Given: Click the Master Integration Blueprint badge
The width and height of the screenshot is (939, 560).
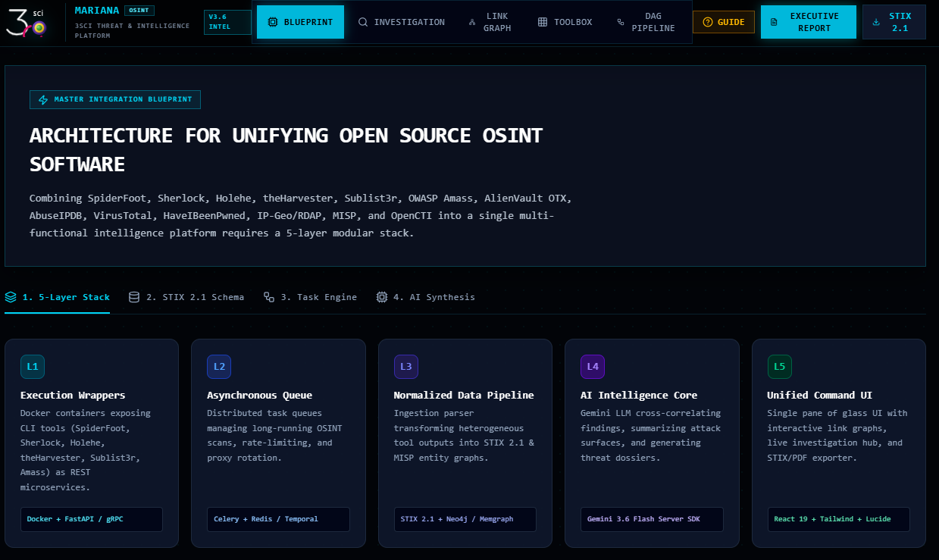Looking at the screenshot, I should 115,99.
